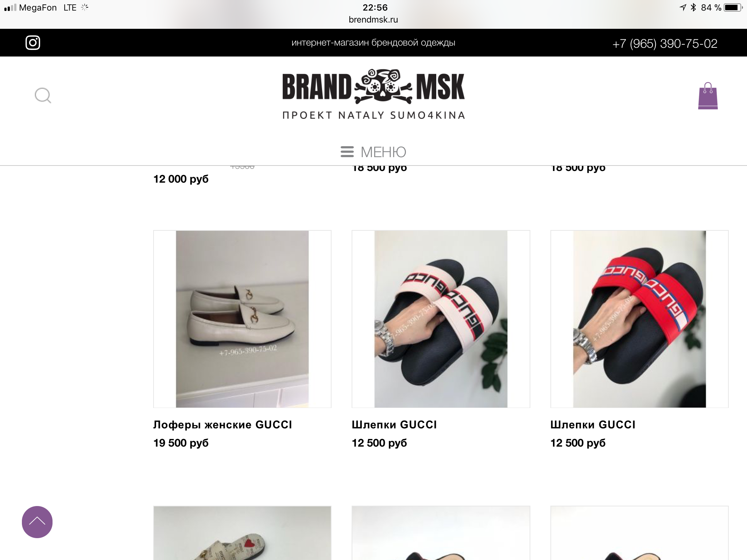The image size is (747, 560).
Task: Tap the purple scroll-to-top arrow button
Action: click(x=37, y=522)
